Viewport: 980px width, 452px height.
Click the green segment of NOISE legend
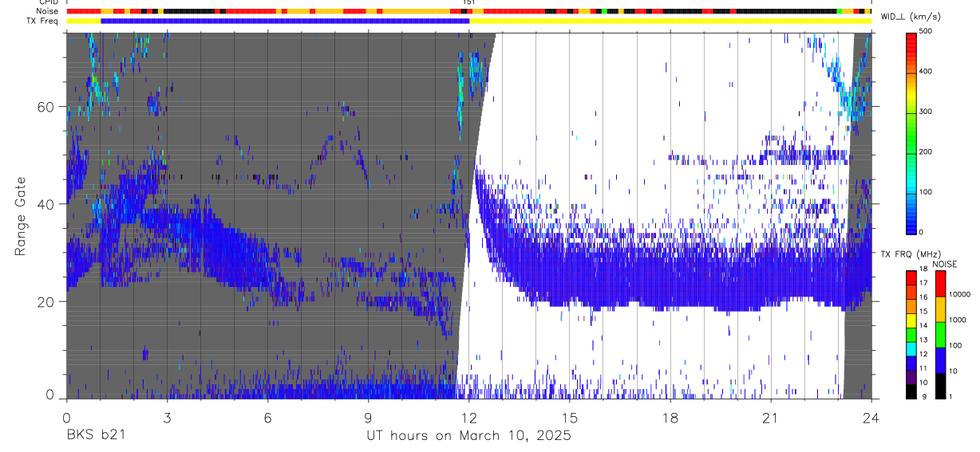941,335
